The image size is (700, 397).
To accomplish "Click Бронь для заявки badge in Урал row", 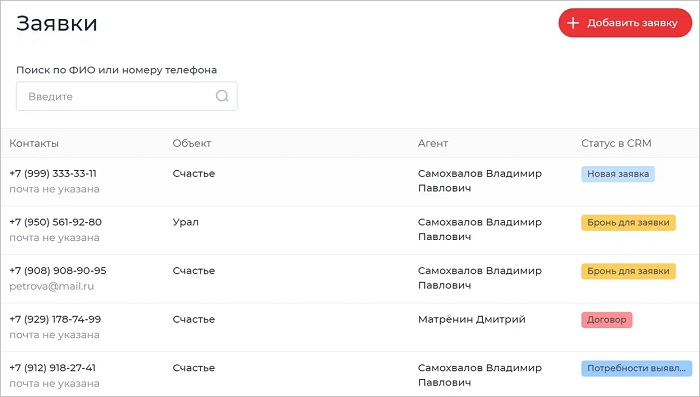I will pyautogui.click(x=628, y=223).
